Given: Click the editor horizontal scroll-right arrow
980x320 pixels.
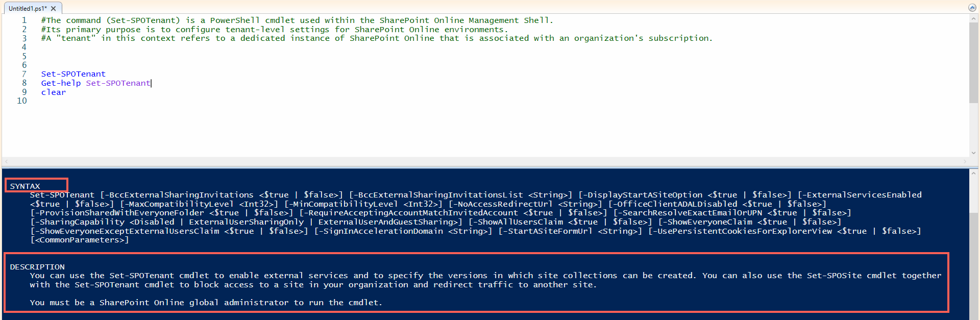Looking at the screenshot, I should click(x=965, y=162).
